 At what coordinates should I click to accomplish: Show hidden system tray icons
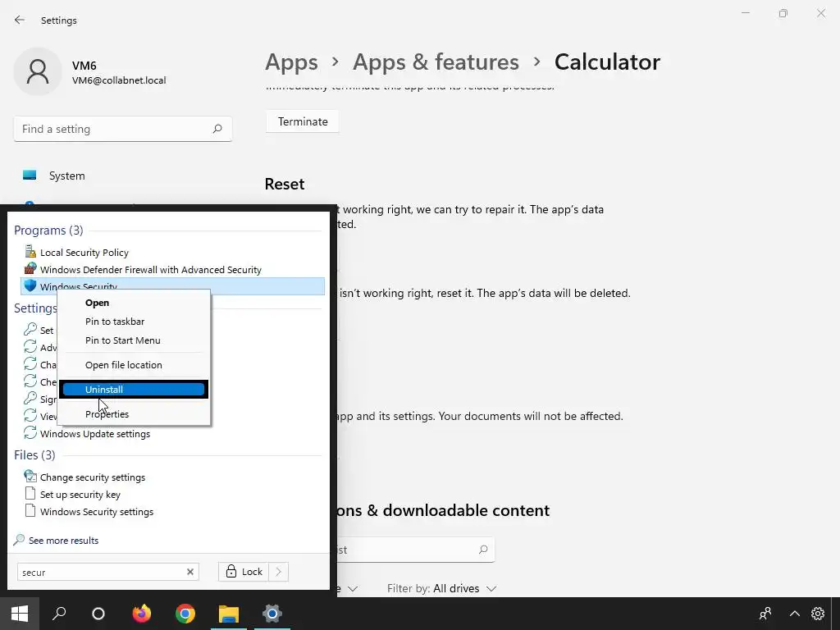(x=794, y=614)
